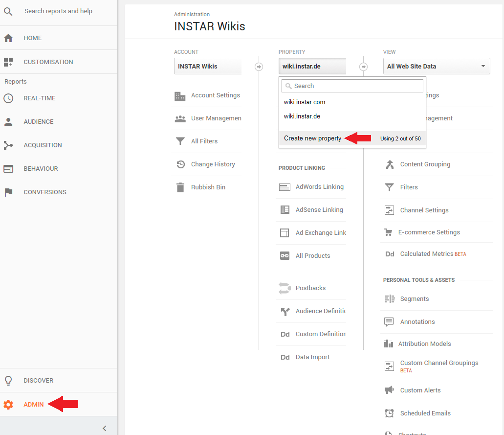
Task: Open the All Web Site Data view dropdown
Action: [x=436, y=66]
